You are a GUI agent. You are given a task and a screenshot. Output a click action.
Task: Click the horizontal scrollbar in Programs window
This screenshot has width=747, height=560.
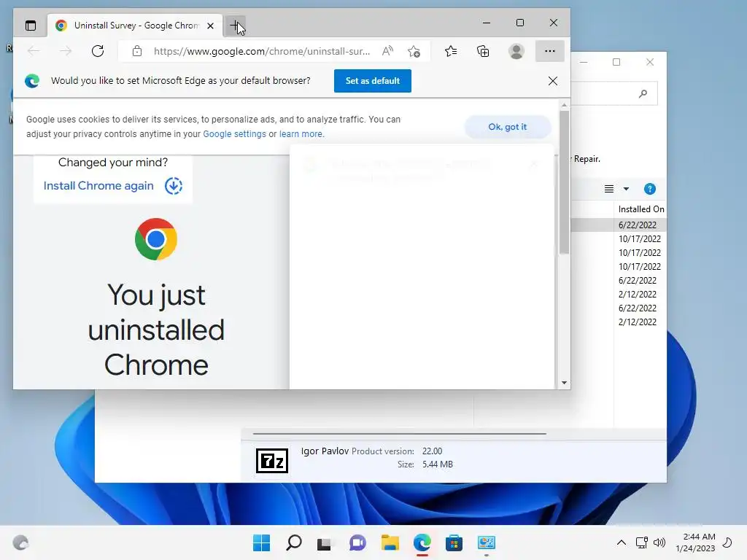pyautogui.click(x=399, y=434)
